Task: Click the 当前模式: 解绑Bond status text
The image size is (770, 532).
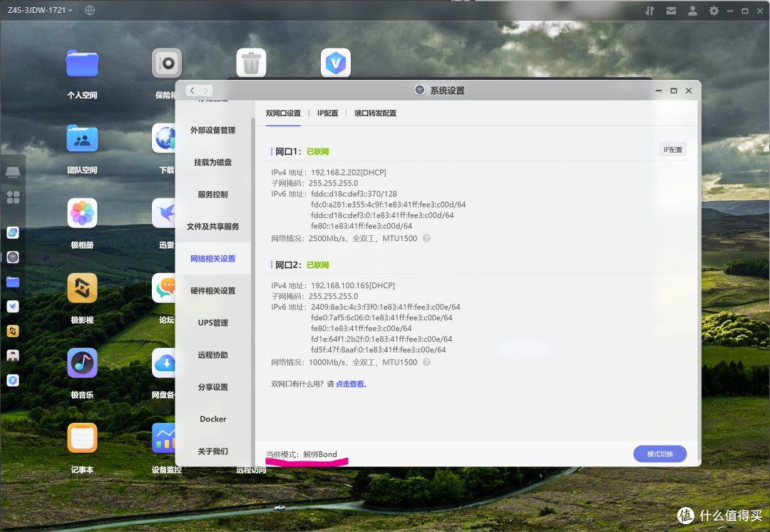Action: (x=302, y=454)
